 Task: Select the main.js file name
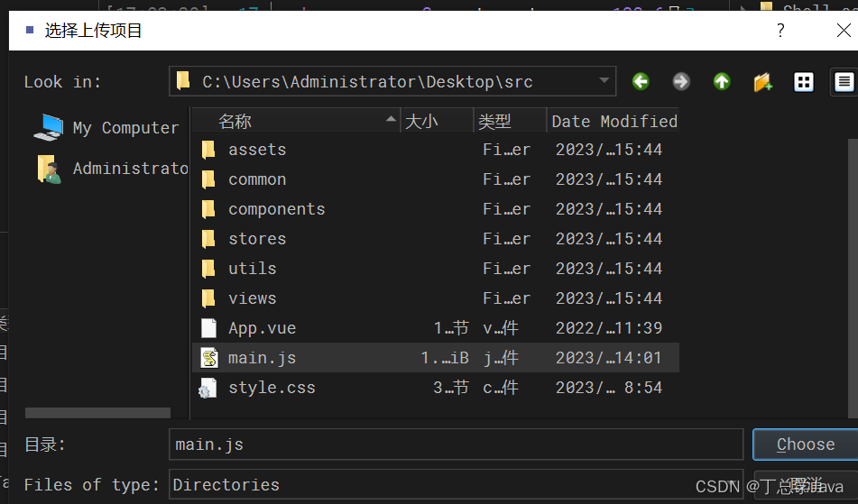click(x=263, y=358)
